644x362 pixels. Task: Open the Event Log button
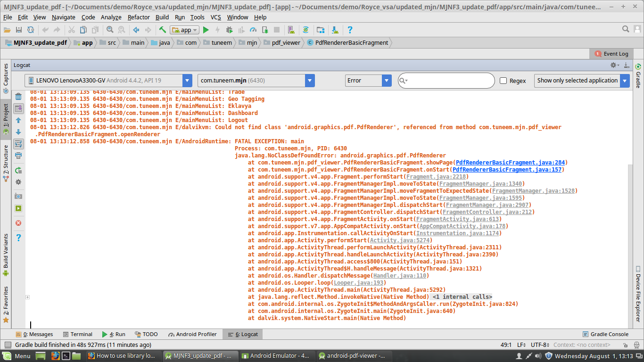coord(611,54)
